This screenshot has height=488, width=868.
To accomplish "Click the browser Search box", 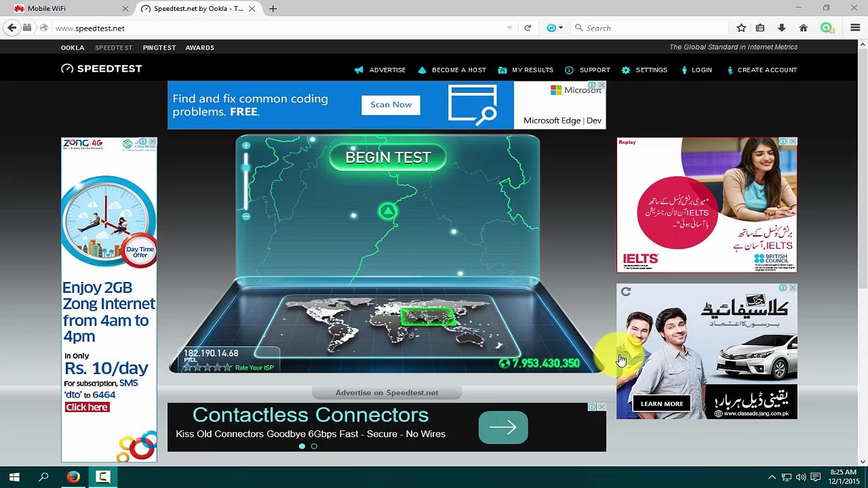I will point(651,28).
